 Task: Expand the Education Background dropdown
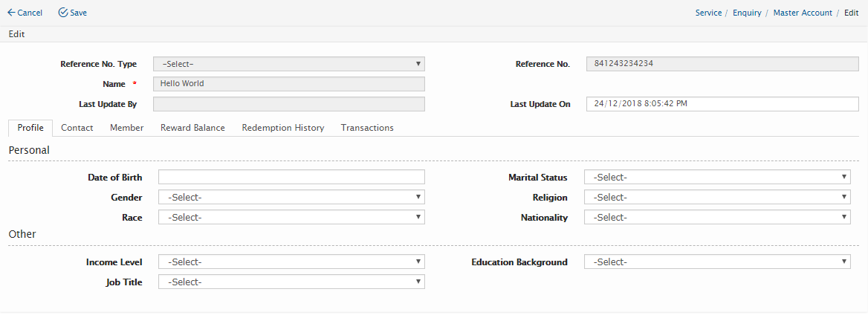point(717,262)
